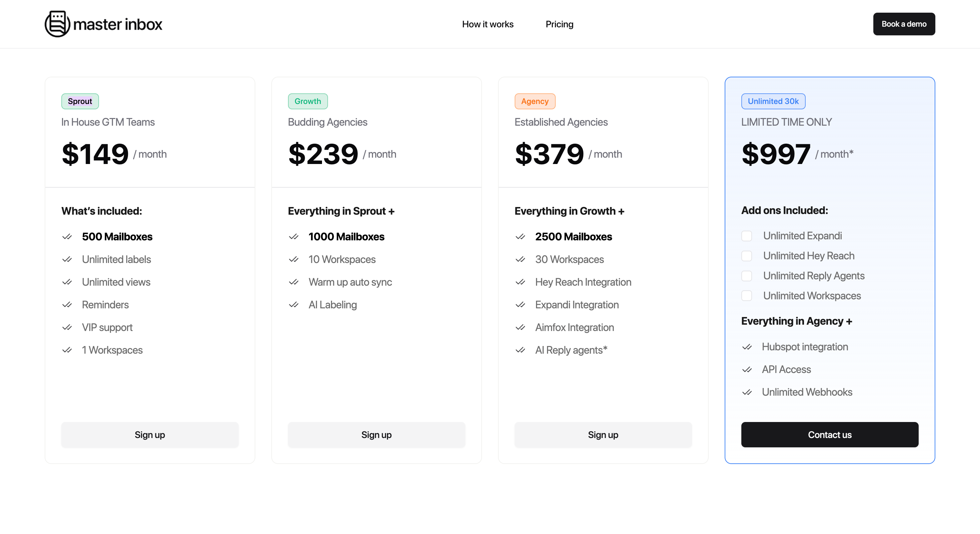Viewport: 980px width, 534px height.
Task: Click the master inbox logo icon
Action: tap(57, 24)
